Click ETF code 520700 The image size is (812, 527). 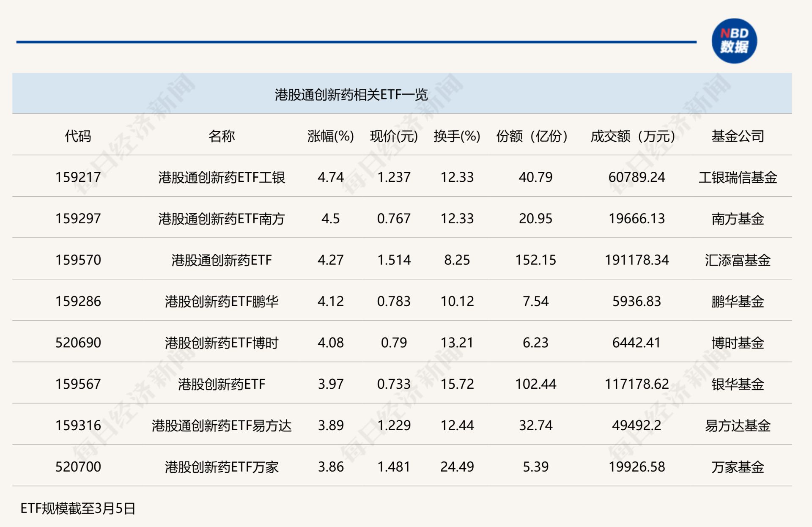(x=78, y=467)
